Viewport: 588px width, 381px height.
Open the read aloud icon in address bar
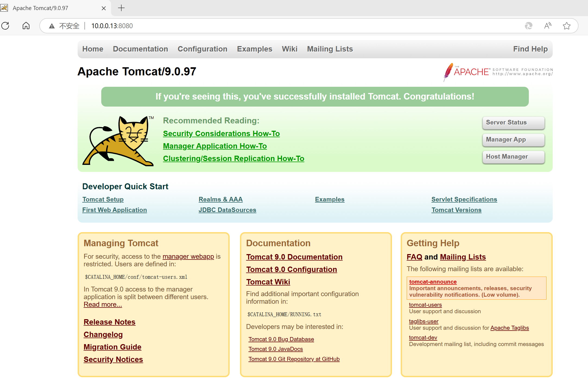coord(548,26)
